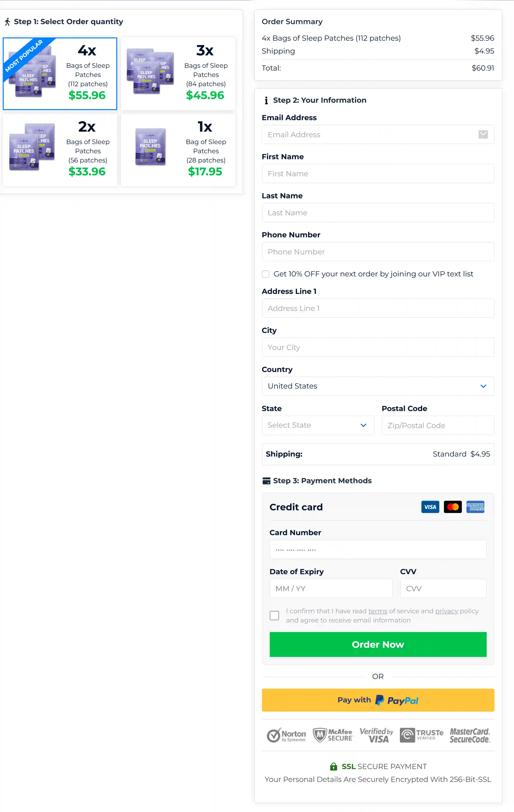Open the privacy policy link

pos(446,611)
